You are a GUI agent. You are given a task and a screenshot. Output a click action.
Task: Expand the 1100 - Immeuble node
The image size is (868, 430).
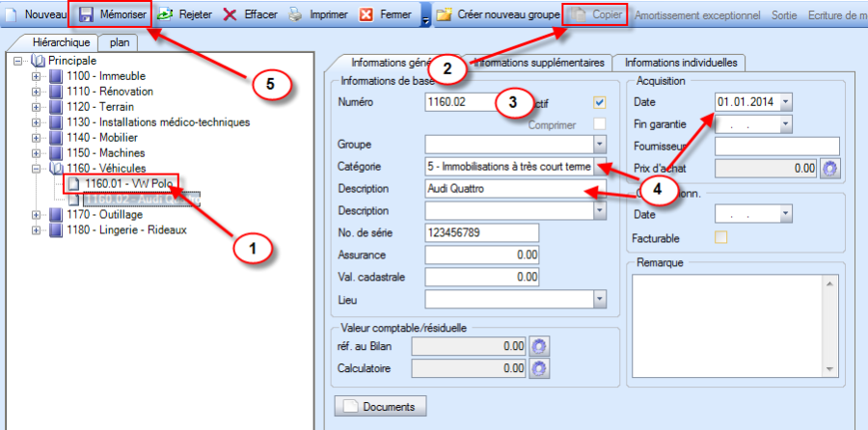(37, 76)
